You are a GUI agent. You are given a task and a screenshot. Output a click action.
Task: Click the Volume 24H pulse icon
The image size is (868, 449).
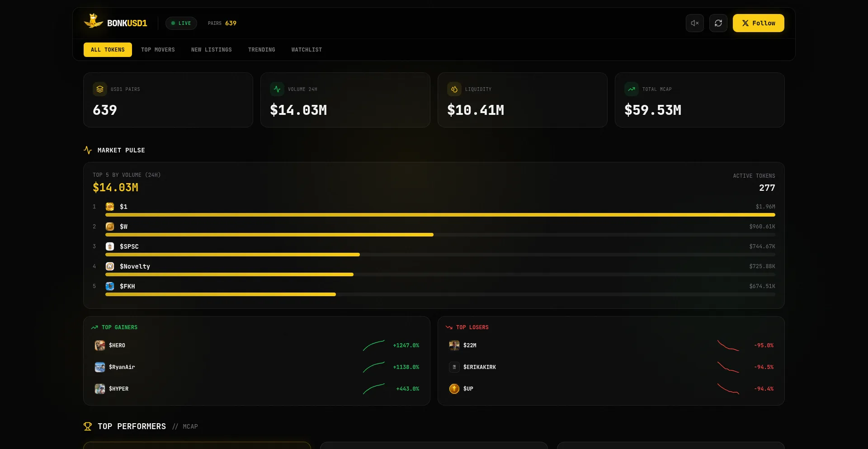277,89
